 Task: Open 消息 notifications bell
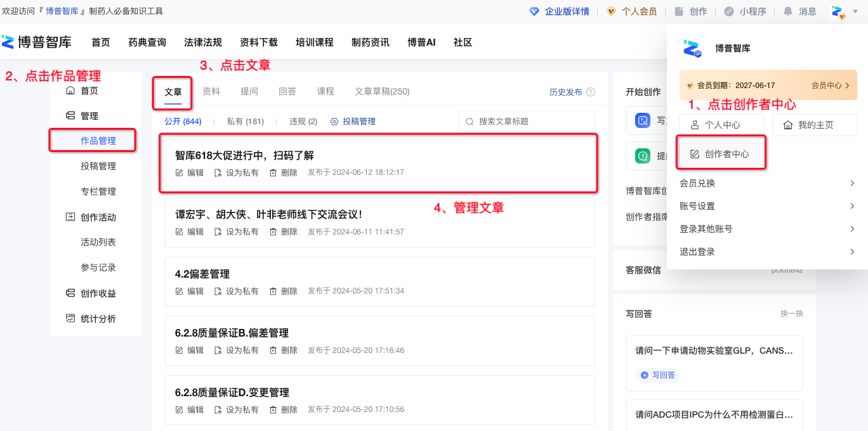click(799, 11)
